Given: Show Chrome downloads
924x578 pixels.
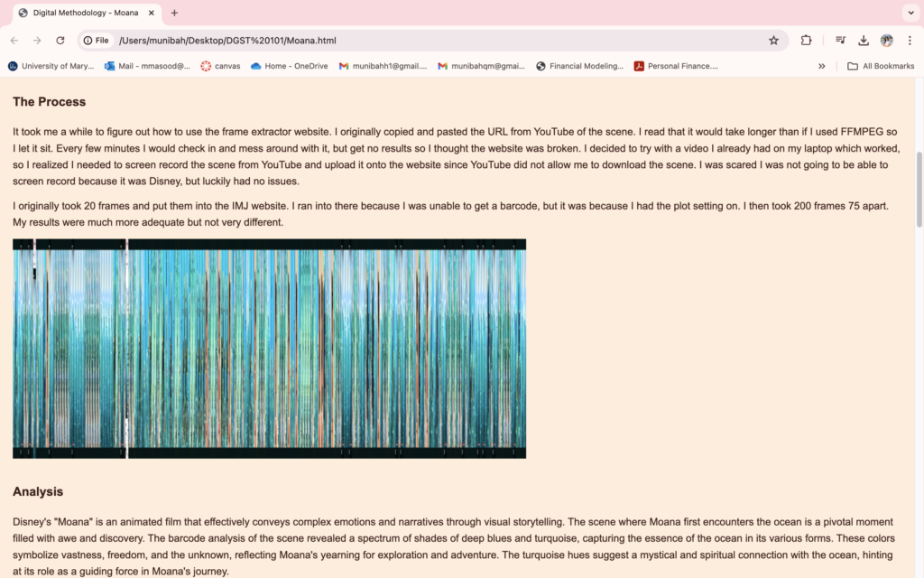Looking at the screenshot, I should coord(864,41).
